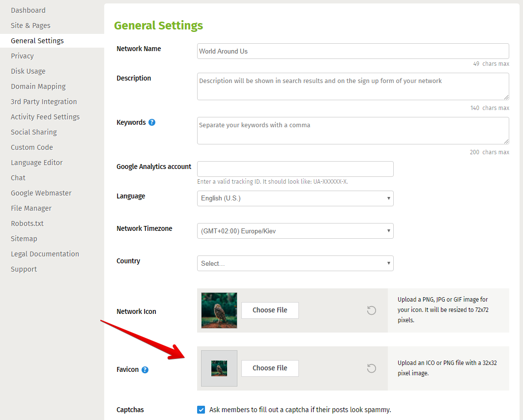
Task: Open Language Editor
Action: click(x=37, y=163)
